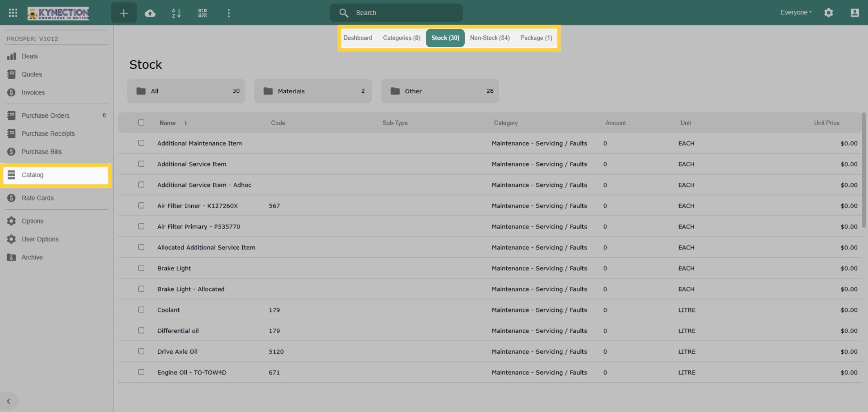Click the A-Z sort icon
The height and width of the screenshot is (412, 868).
tap(176, 13)
